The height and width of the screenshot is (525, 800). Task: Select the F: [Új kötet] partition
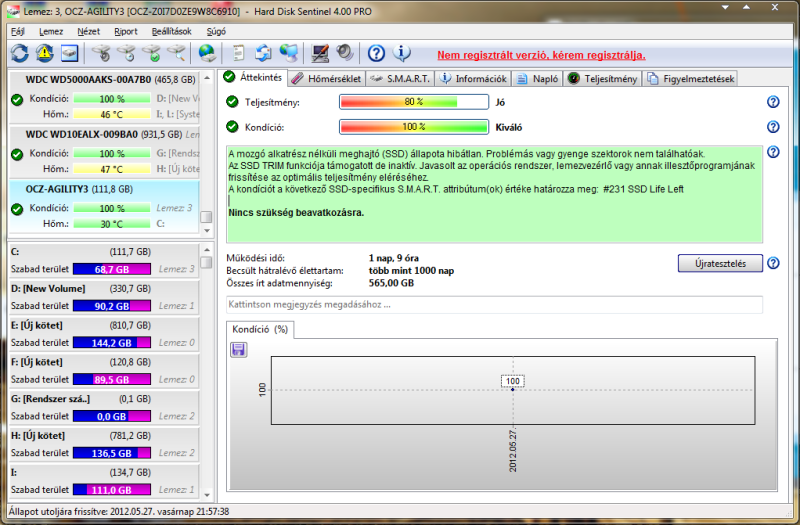pos(104,371)
